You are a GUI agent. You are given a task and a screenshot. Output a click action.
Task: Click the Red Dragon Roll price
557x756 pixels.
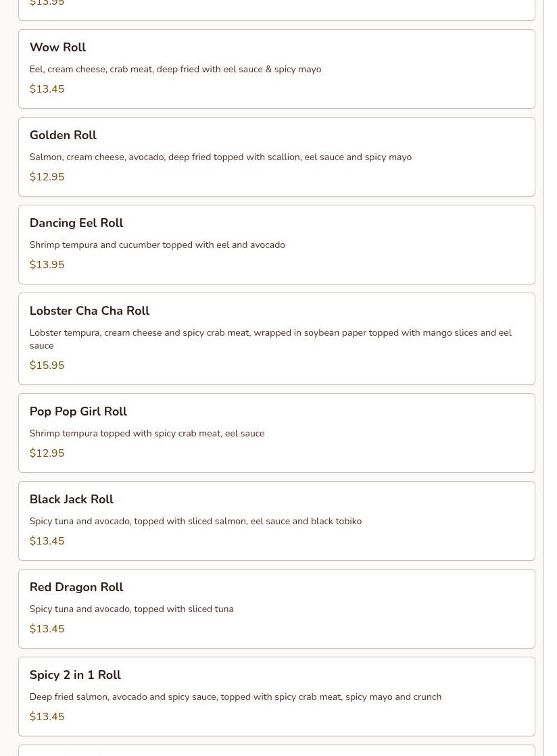pyautogui.click(x=47, y=629)
